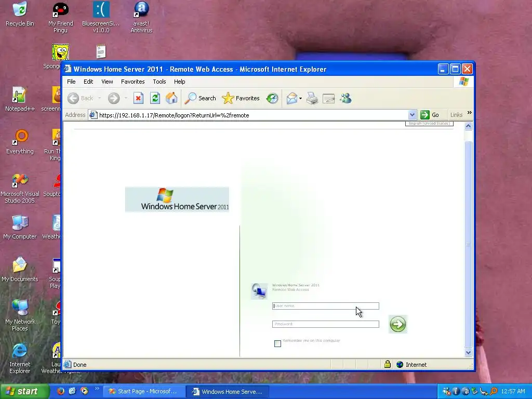Screen dimensions: 532x399
Task: Click the 12:57 AM system clock
Action: pyautogui.click(x=513, y=391)
